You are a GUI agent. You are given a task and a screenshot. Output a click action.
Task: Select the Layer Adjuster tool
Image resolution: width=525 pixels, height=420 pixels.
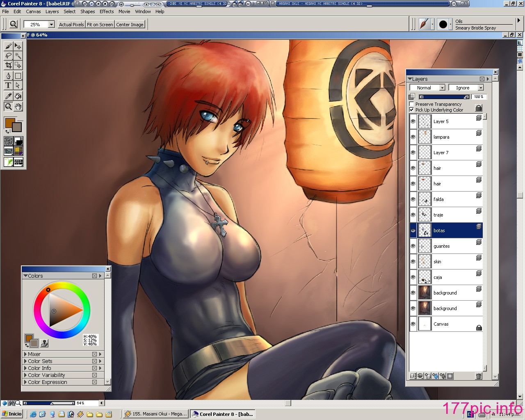[18, 46]
